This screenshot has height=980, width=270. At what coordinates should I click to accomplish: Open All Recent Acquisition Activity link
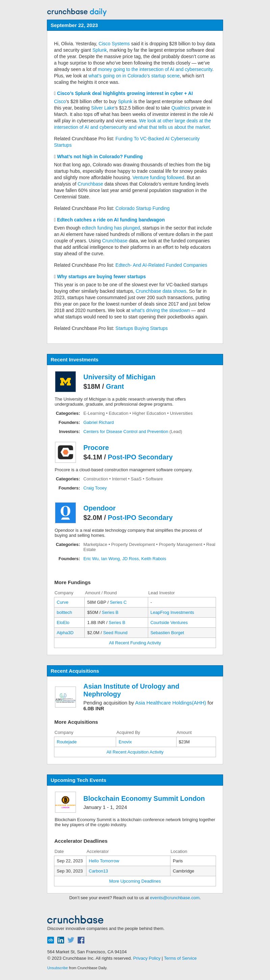click(135, 752)
